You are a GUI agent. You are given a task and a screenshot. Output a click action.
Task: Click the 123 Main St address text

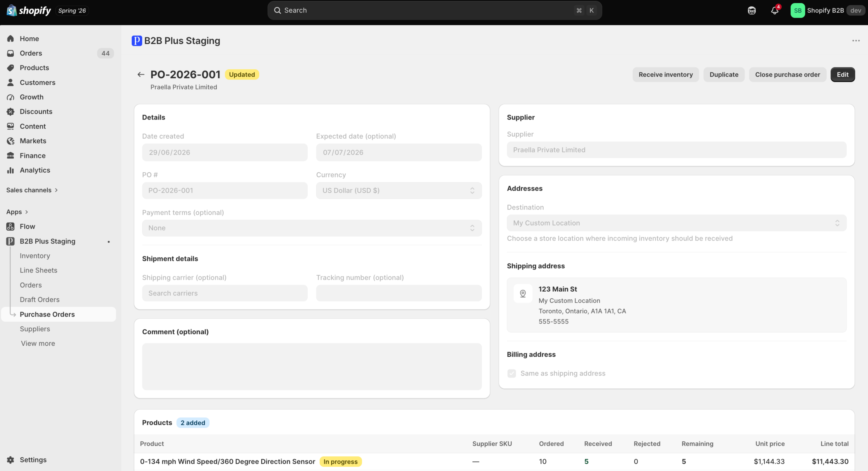[x=558, y=289]
